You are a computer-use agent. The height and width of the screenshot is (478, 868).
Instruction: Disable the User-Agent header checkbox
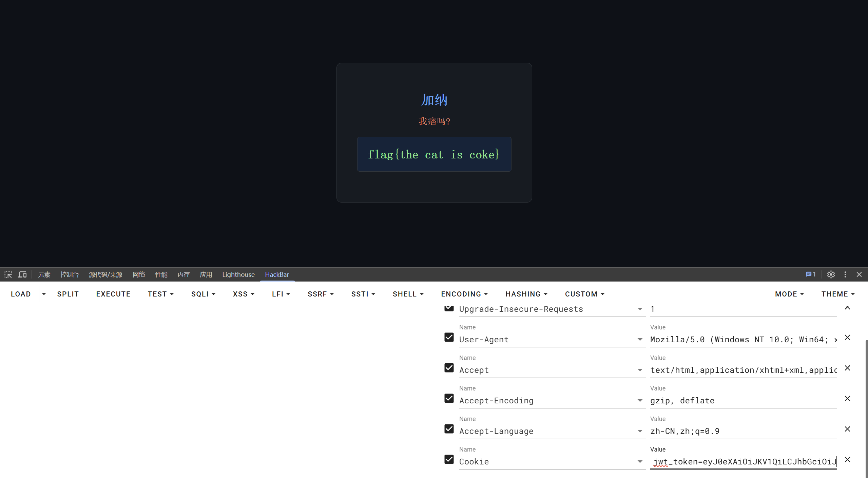click(449, 337)
